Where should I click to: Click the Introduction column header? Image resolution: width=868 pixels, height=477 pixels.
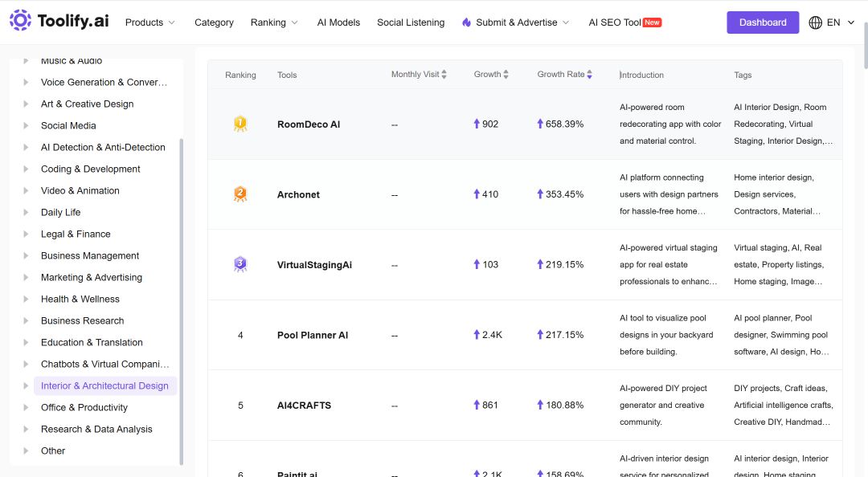[x=641, y=75]
